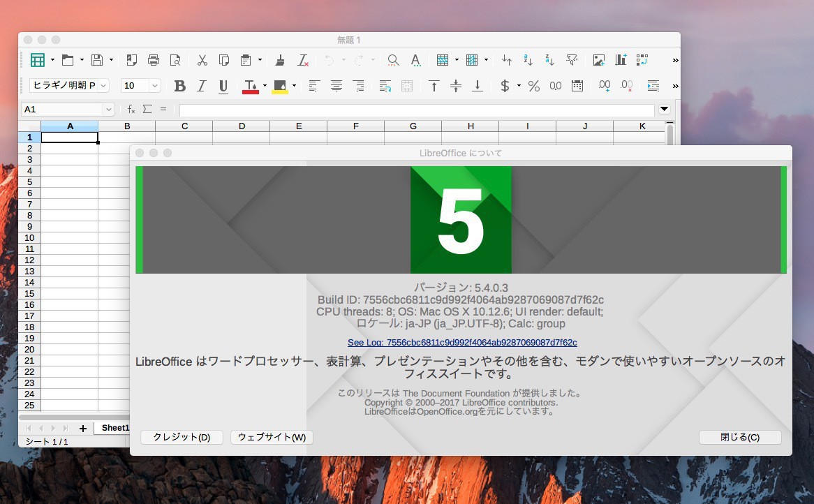Open the New document type dropdown arrow

click(x=52, y=60)
